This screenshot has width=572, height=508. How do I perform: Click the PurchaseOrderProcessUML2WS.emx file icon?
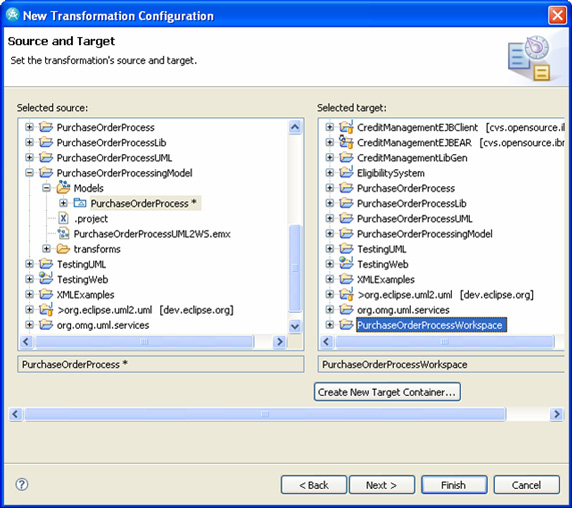(x=63, y=234)
